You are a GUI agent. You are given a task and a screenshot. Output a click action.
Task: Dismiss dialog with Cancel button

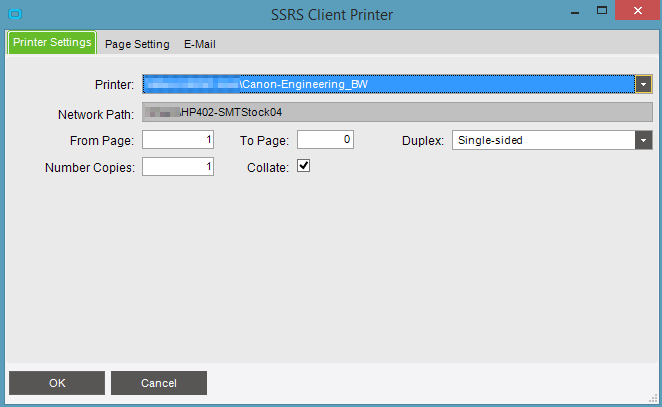pos(159,383)
